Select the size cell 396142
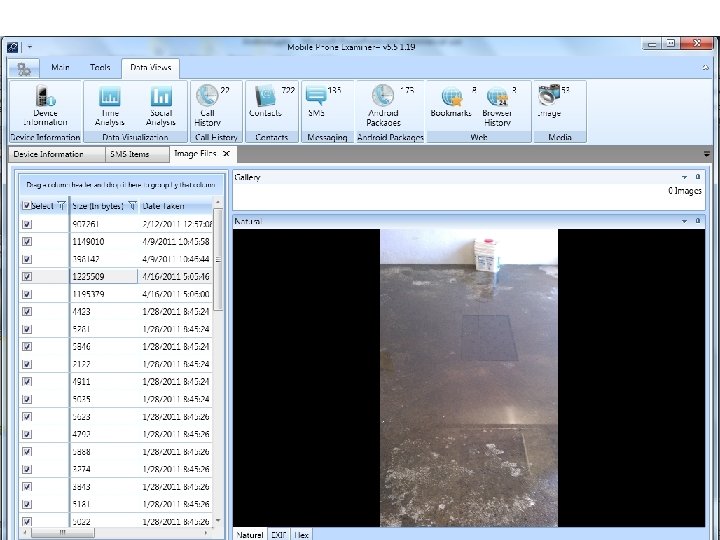Screen dimensions: 720x540 coord(104,259)
